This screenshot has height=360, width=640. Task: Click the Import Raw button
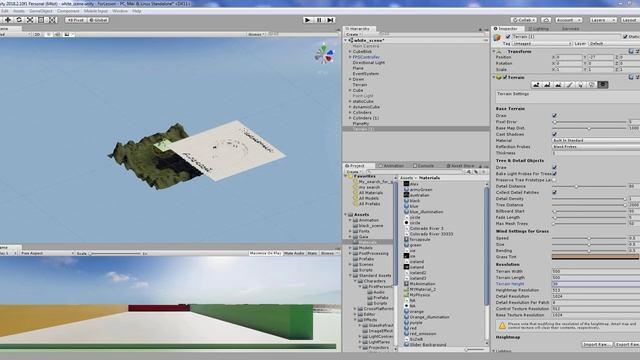click(596, 344)
